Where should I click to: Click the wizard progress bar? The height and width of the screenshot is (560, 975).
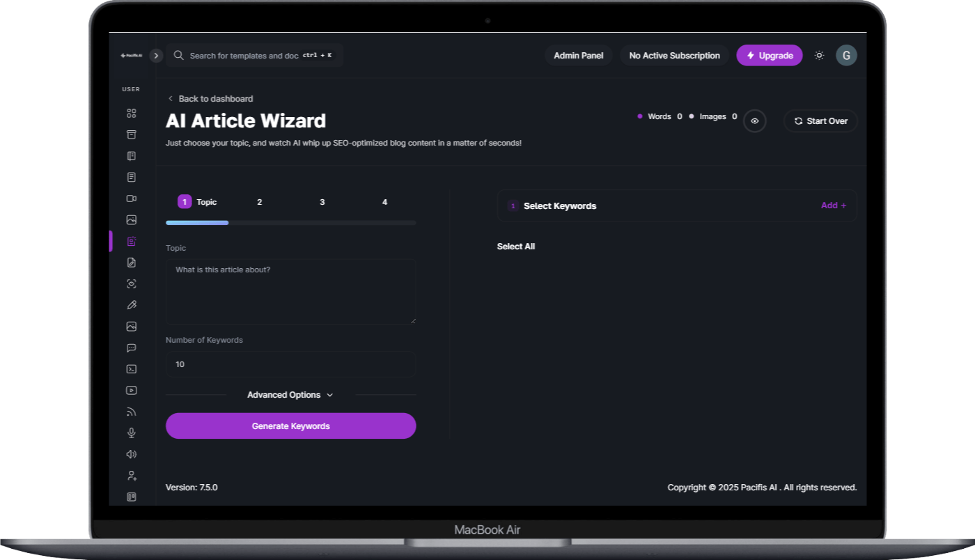click(x=291, y=223)
